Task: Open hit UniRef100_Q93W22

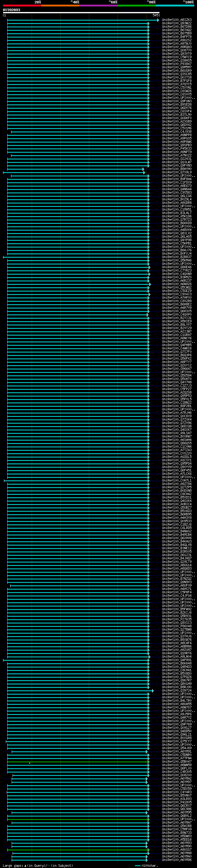Action: 176,23
